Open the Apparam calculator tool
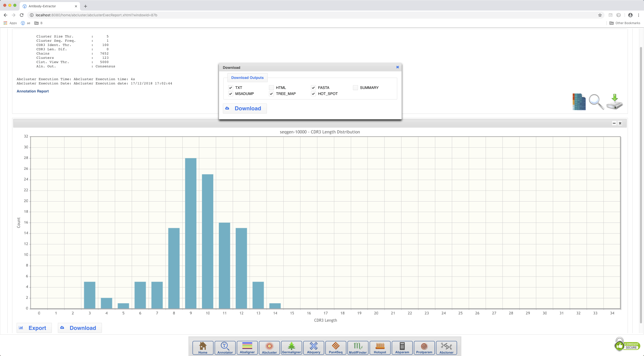 pyautogui.click(x=402, y=348)
